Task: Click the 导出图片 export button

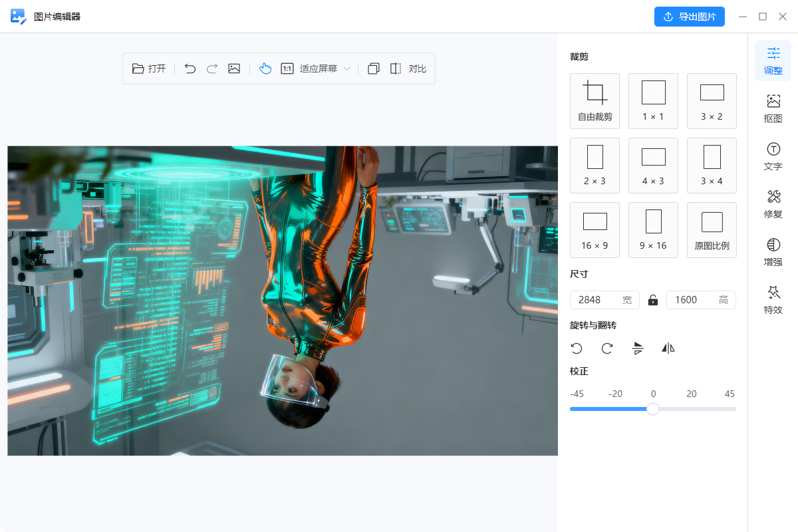Action: [689, 17]
